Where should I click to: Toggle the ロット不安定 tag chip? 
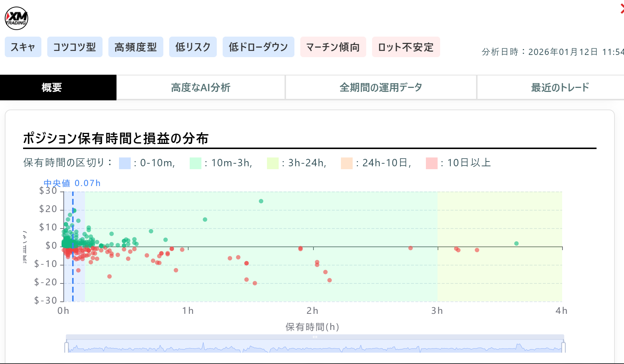pos(406,47)
